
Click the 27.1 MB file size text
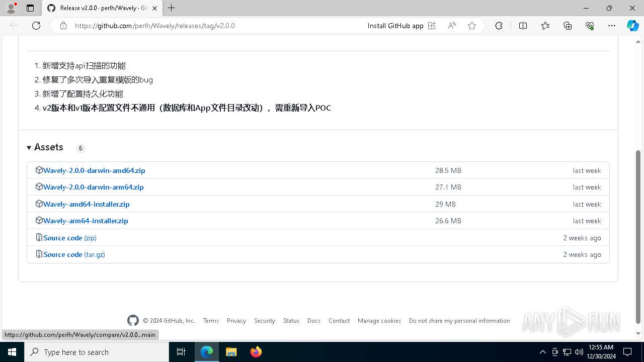(448, 187)
